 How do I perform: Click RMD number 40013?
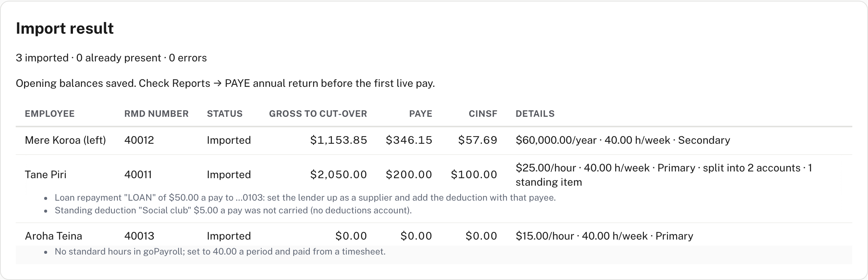tap(139, 236)
